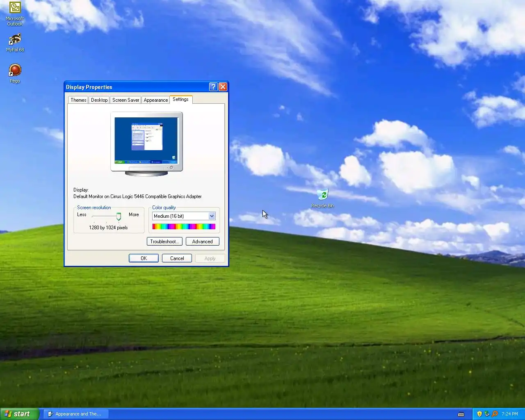Screen dimensions: 525x420
Task: Click the on-screen keyboard icon in taskbar
Action: pos(461,414)
